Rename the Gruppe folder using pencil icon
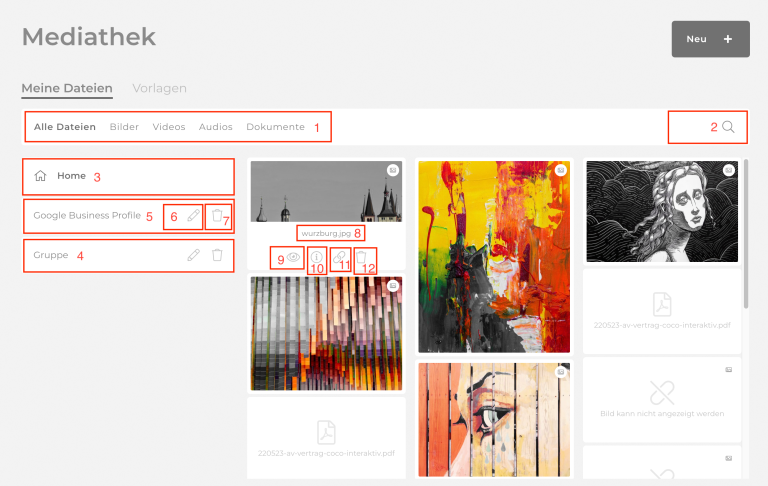Screen dimensions: 768x486 (193, 255)
